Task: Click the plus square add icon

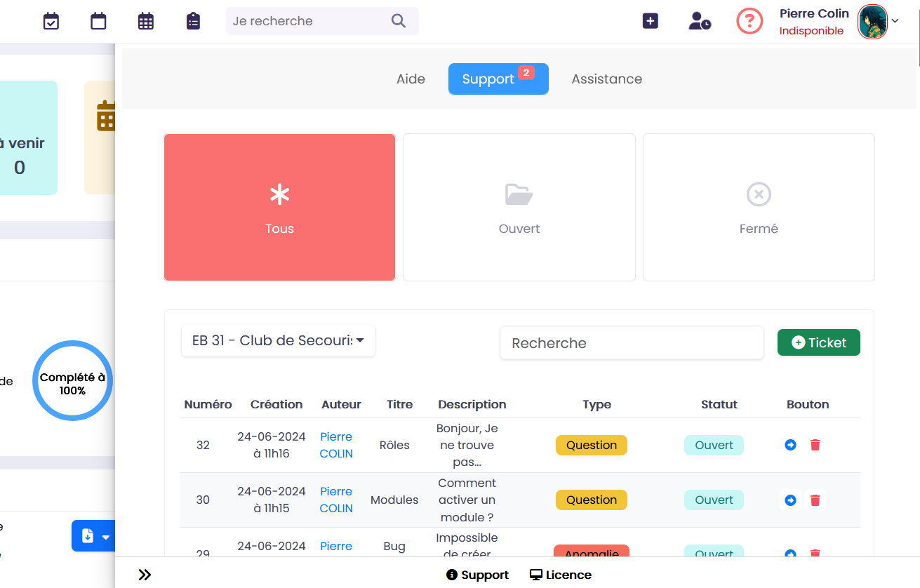Action: point(651,21)
